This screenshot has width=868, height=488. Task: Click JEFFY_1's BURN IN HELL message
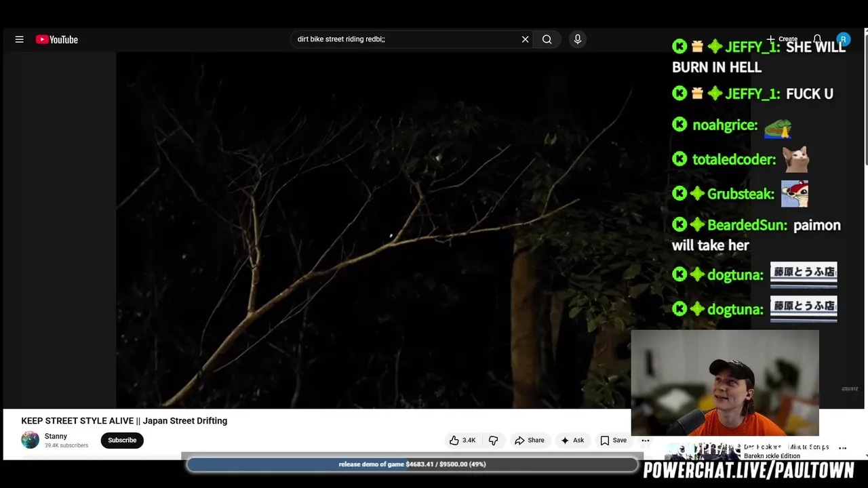click(x=759, y=57)
